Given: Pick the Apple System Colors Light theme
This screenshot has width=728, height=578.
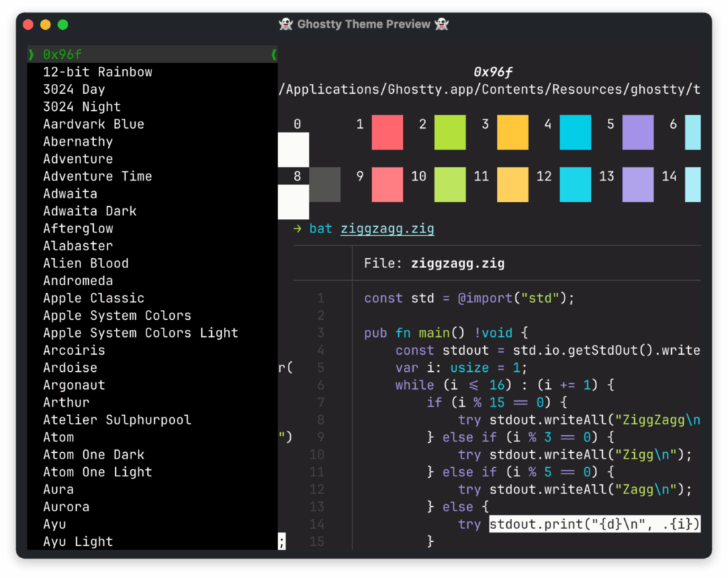Looking at the screenshot, I should [x=140, y=333].
